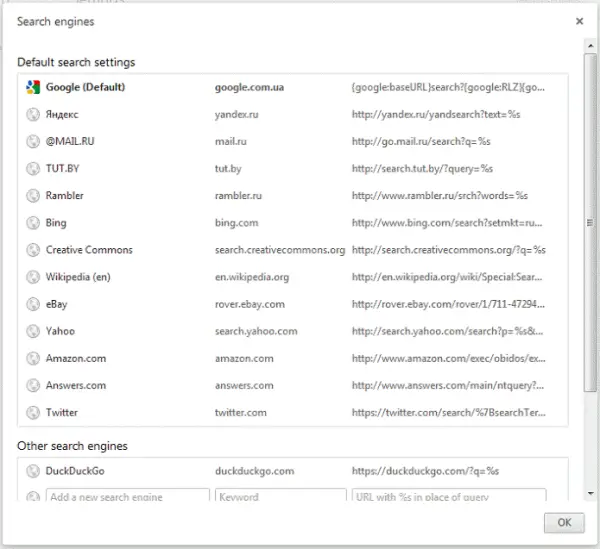600x549 pixels.
Task: Select the eBay engine name
Action: [x=57, y=305]
